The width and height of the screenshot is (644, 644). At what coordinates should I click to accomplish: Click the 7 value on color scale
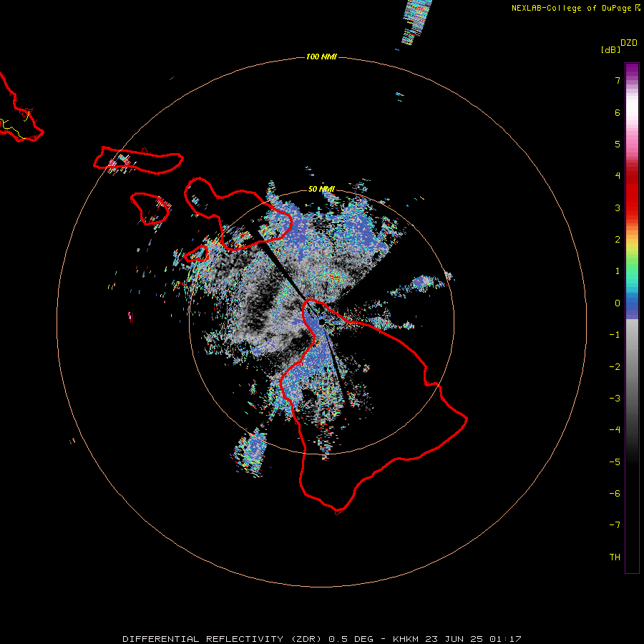point(618,80)
